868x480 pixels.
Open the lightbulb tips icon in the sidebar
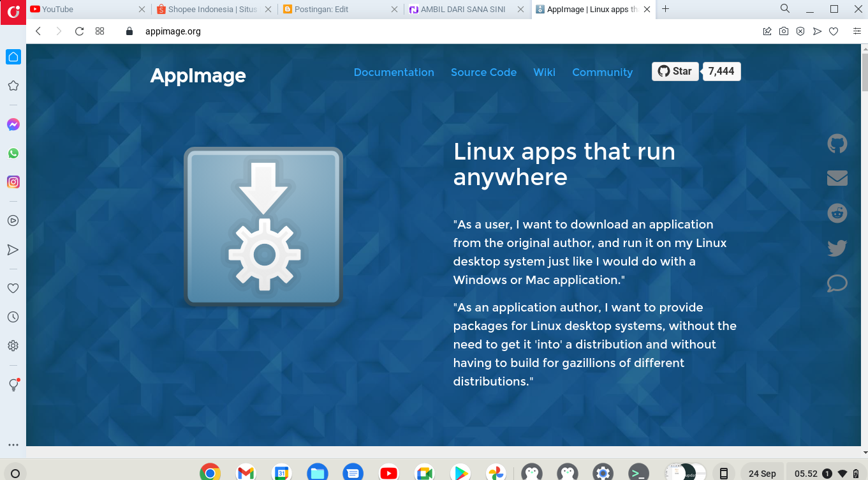click(13, 385)
